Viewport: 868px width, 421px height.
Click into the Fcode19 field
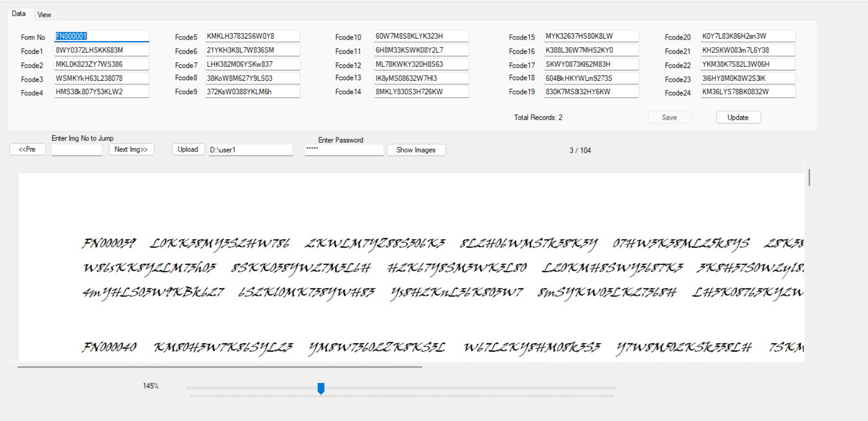[x=591, y=92]
